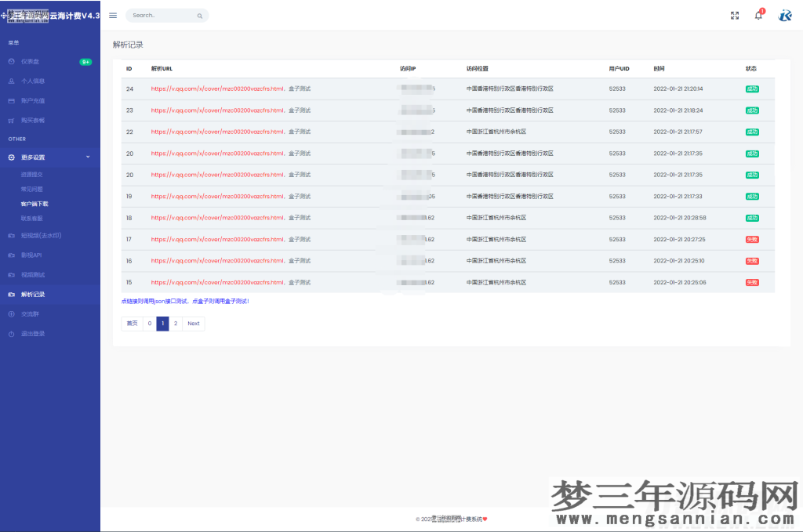Toggle the sidebar with hamburger menu
Image resolution: width=803 pixels, height=532 pixels.
tap(112, 14)
